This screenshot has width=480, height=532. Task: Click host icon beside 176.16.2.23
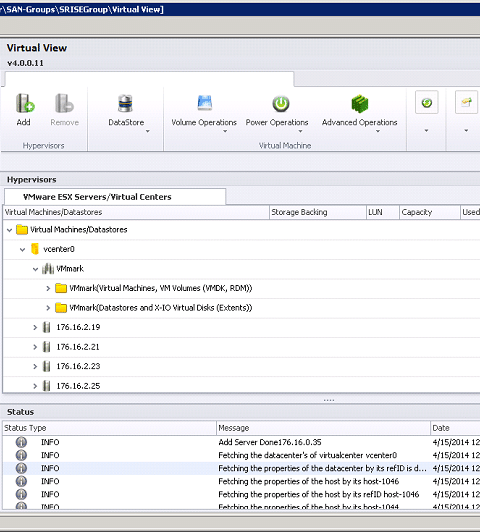pos(47,366)
